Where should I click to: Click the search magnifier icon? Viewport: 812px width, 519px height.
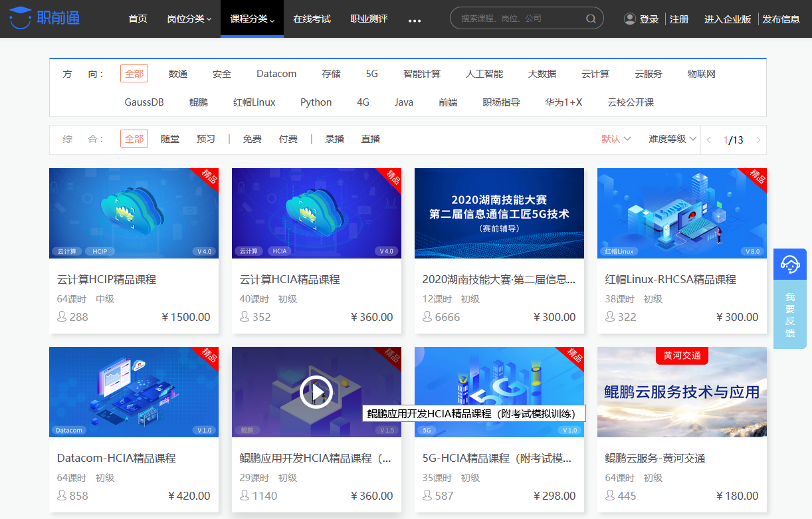tap(591, 19)
